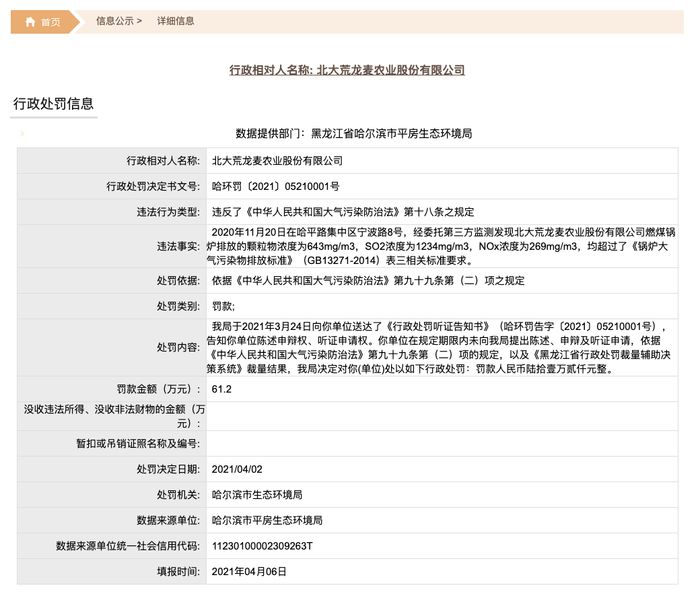
Task: Select company name value 北大荒龙麦农业股份有限公司 in table
Action: pyautogui.click(x=277, y=161)
